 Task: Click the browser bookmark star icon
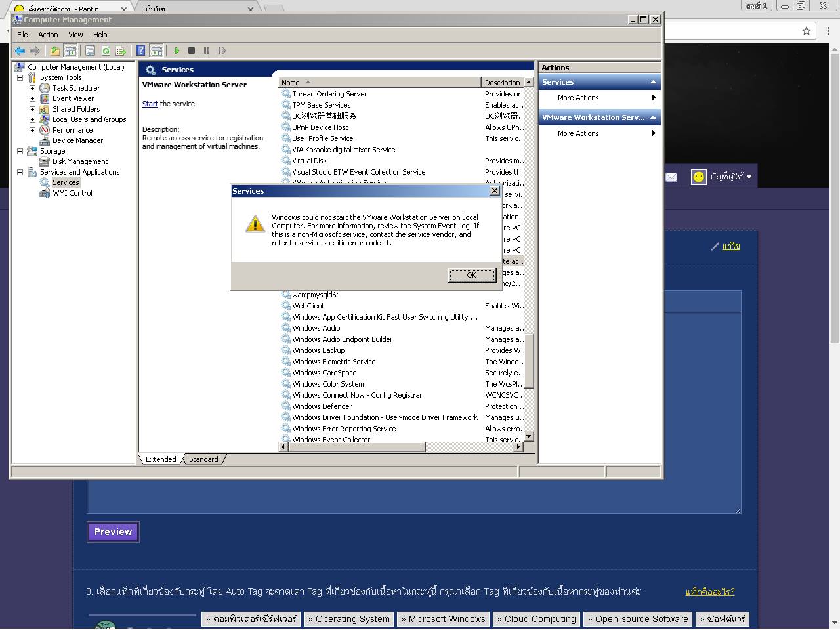[x=807, y=31]
